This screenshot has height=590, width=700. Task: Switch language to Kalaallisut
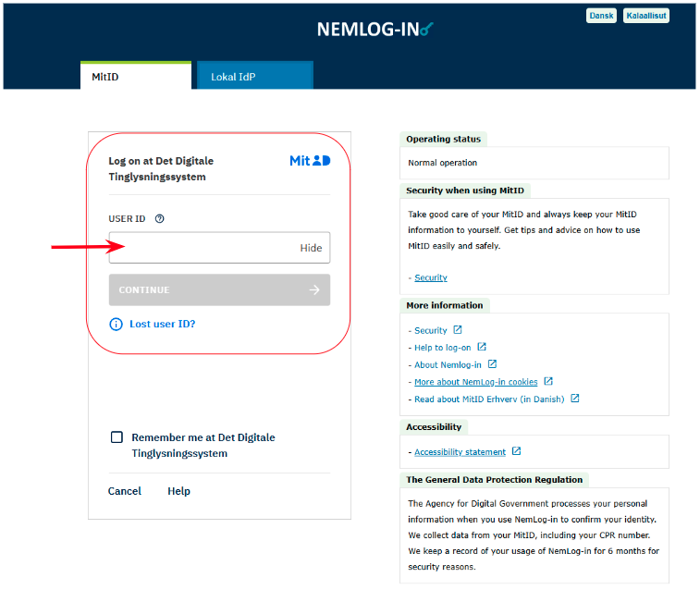click(x=646, y=16)
